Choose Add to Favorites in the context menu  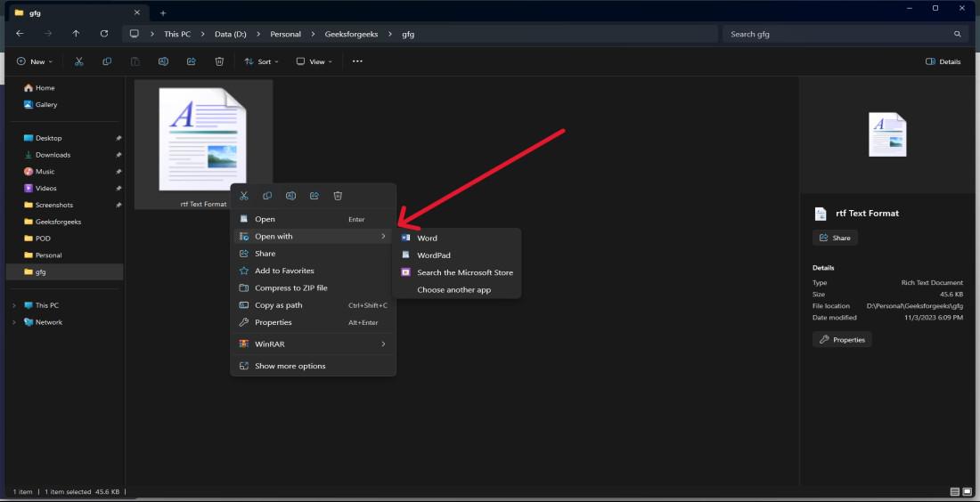coord(313,271)
